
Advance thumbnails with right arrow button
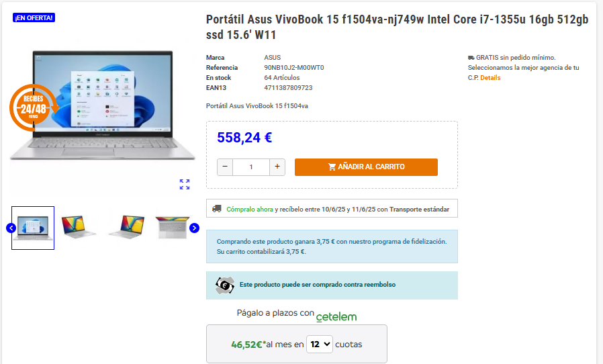coord(194,228)
